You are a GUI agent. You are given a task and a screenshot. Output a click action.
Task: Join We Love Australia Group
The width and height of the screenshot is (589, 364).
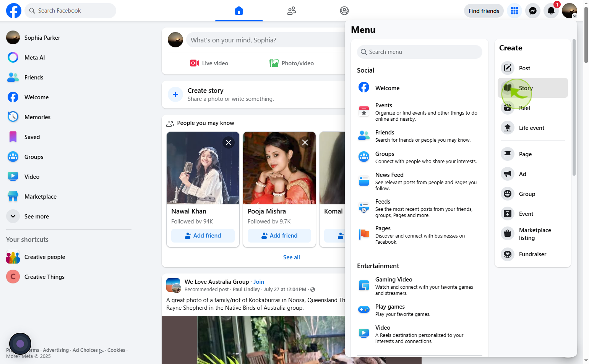[x=259, y=282]
